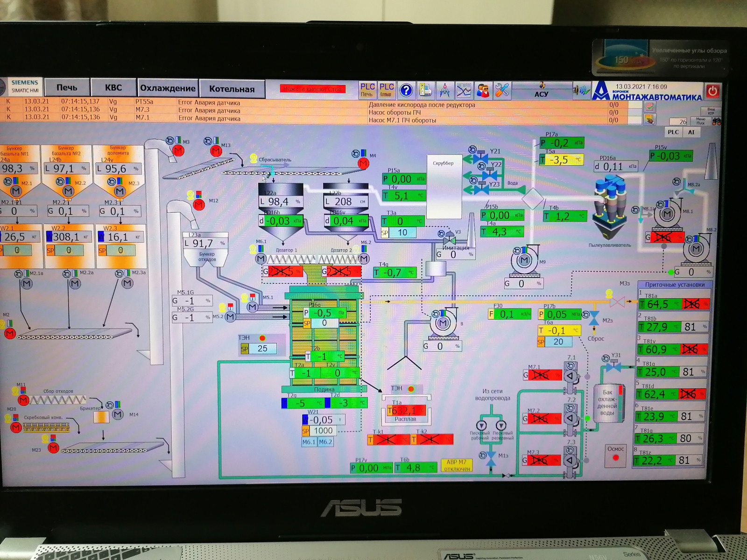Open the help question mark icon

coord(406,90)
